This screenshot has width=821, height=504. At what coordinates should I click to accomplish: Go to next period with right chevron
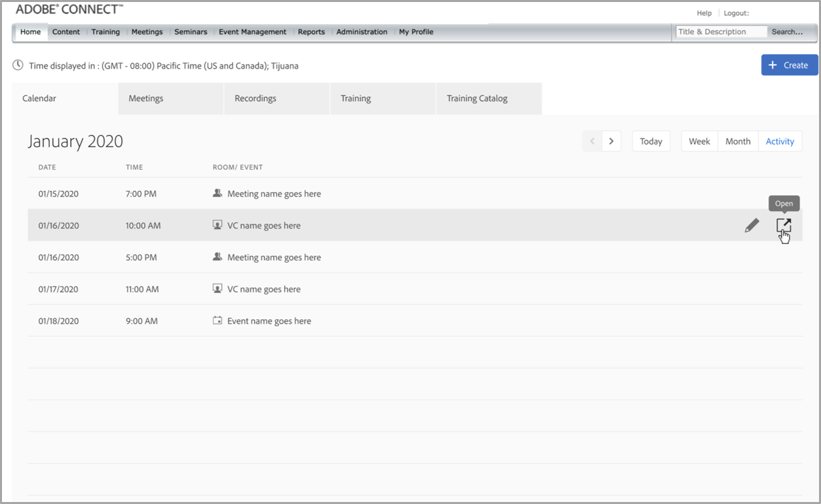click(x=611, y=141)
